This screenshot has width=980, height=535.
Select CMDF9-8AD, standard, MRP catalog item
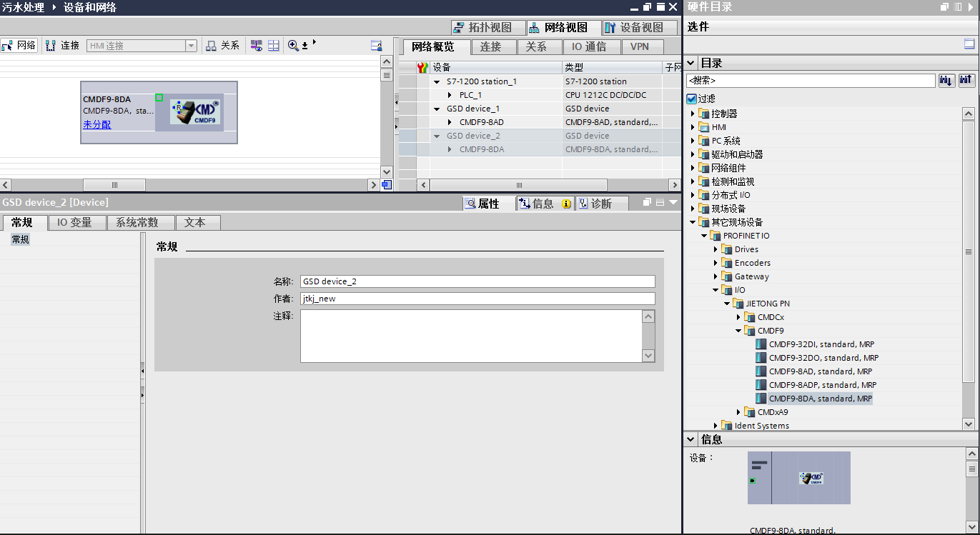[x=820, y=371]
